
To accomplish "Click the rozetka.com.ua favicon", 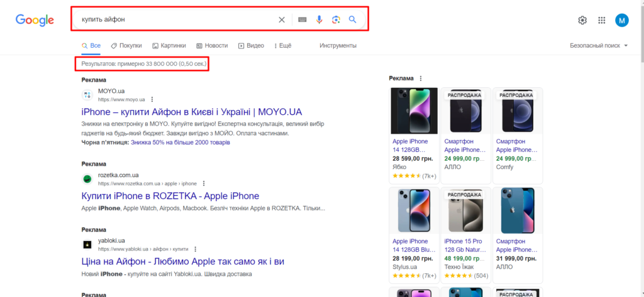I will tap(87, 179).
